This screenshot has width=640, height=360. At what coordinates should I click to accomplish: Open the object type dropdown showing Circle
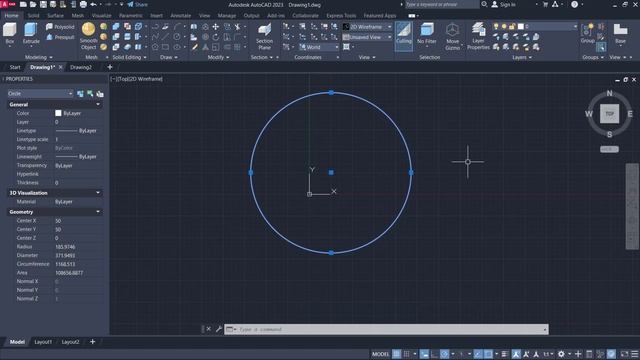coord(40,94)
